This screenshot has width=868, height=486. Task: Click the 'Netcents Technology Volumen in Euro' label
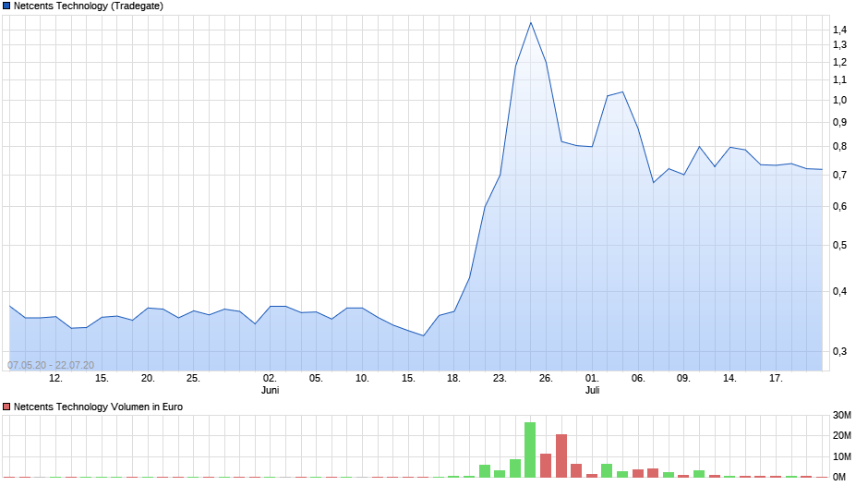[x=98, y=407]
